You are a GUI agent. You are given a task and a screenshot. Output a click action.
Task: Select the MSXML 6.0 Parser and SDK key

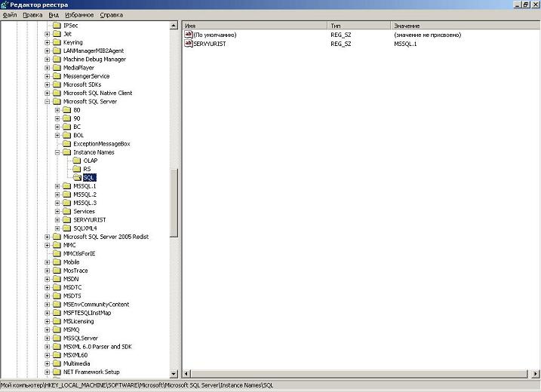(x=97, y=347)
